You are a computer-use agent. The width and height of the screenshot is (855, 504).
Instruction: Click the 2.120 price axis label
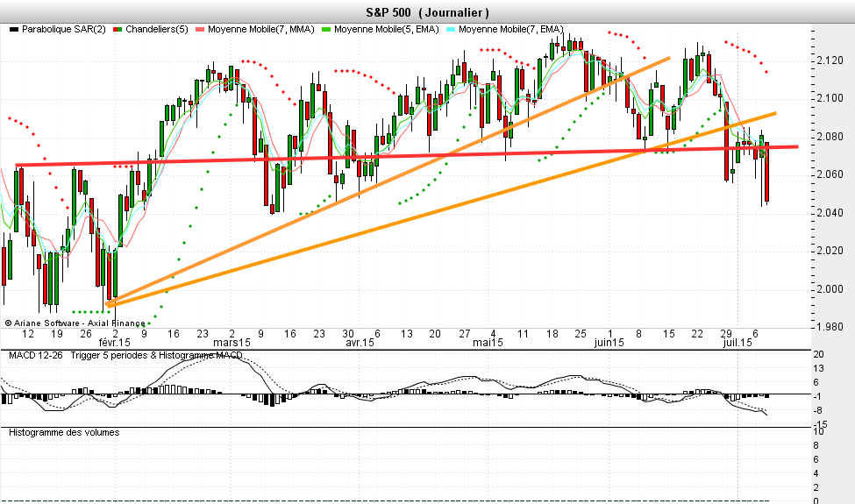pyautogui.click(x=830, y=60)
